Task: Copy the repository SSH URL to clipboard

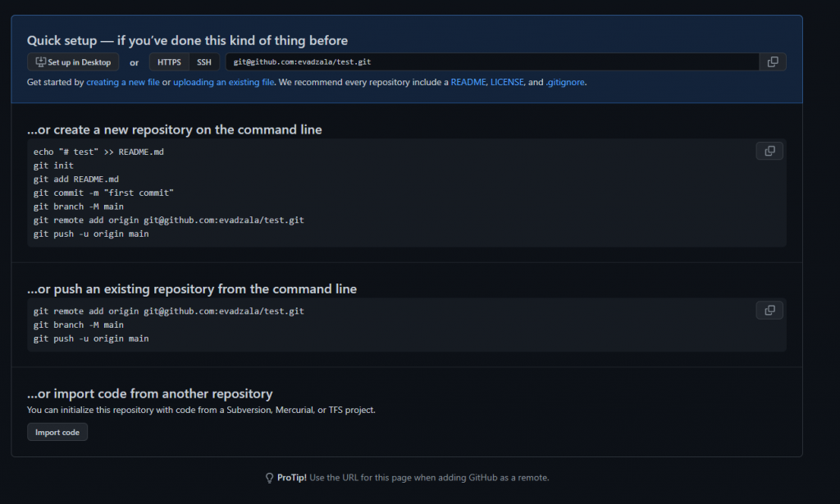Action: click(x=773, y=62)
